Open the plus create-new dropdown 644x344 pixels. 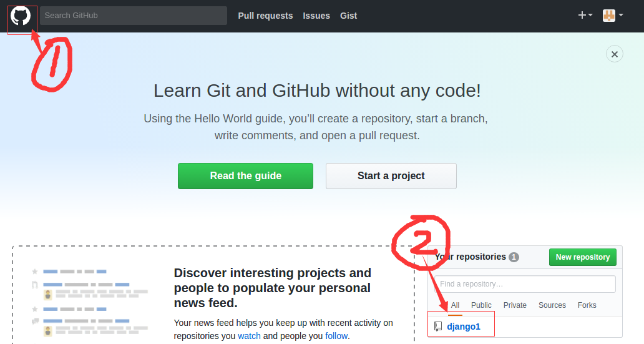585,16
